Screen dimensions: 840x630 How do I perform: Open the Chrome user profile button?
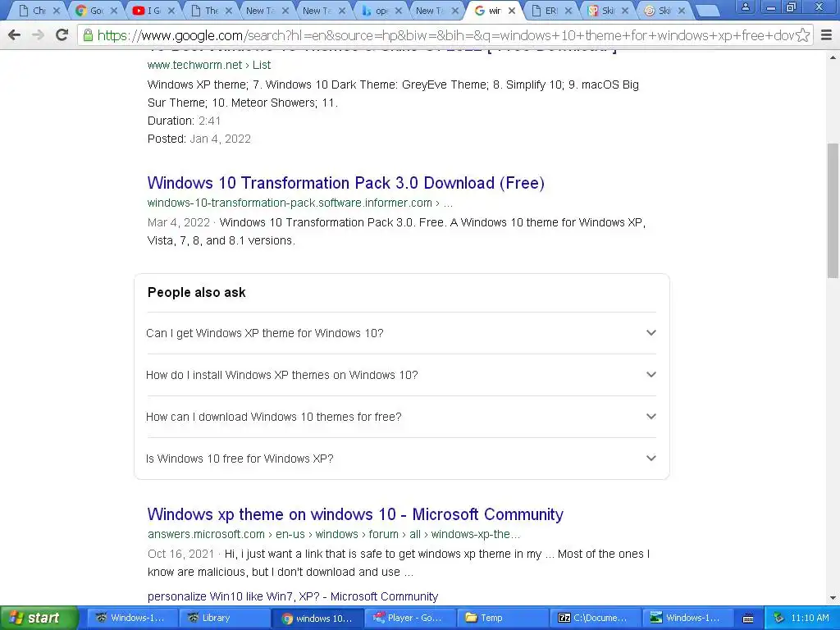745,7
